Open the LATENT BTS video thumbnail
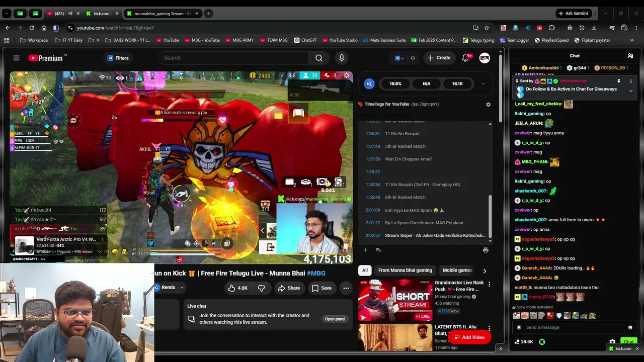Viewport: 644px width, 362px height. (x=395, y=337)
